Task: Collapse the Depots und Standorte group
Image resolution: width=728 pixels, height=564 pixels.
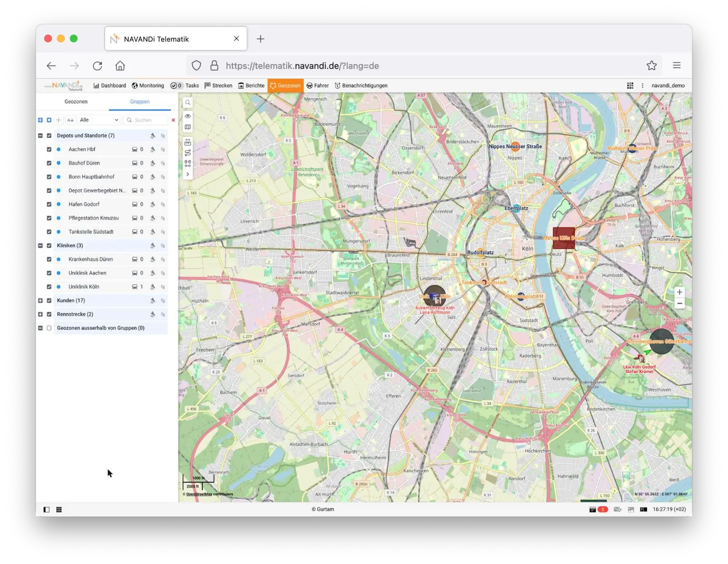Action: pyautogui.click(x=40, y=136)
